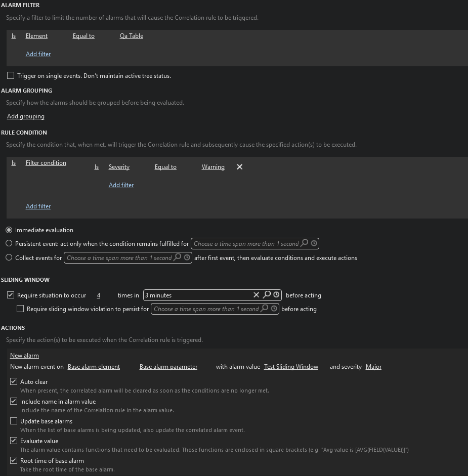Toggle the Is operator before Filter condition

click(x=14, y=163)
